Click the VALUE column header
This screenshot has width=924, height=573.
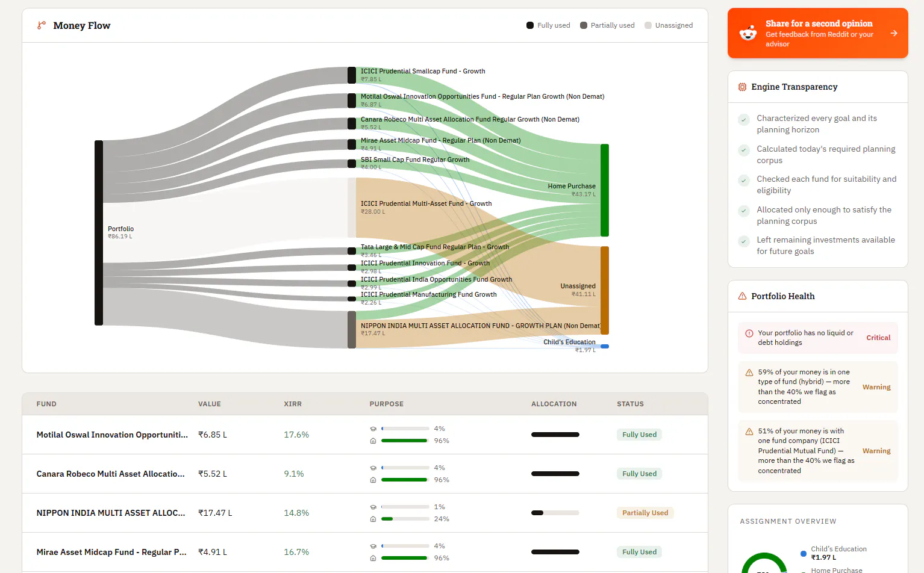(210, 404)
